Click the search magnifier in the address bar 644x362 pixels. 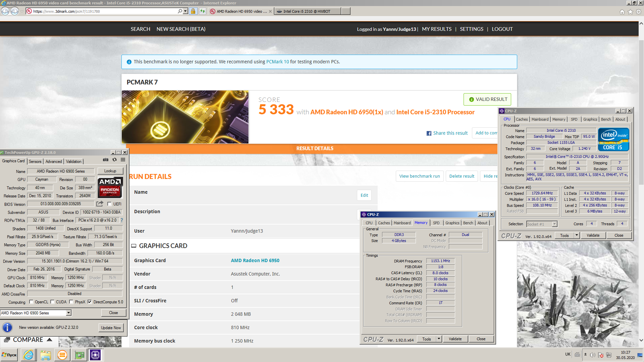pyautogui.click(x=180, y=11)
